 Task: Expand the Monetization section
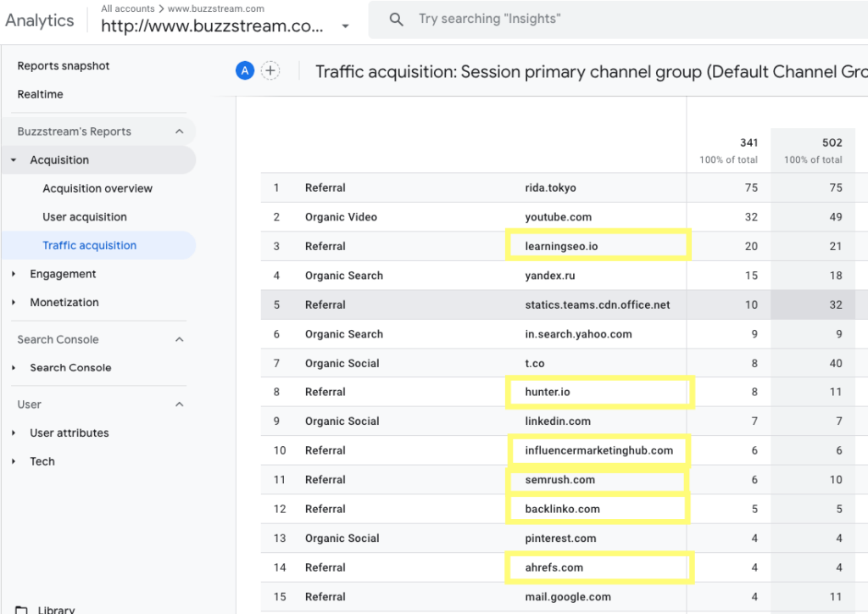click(15, 302)
